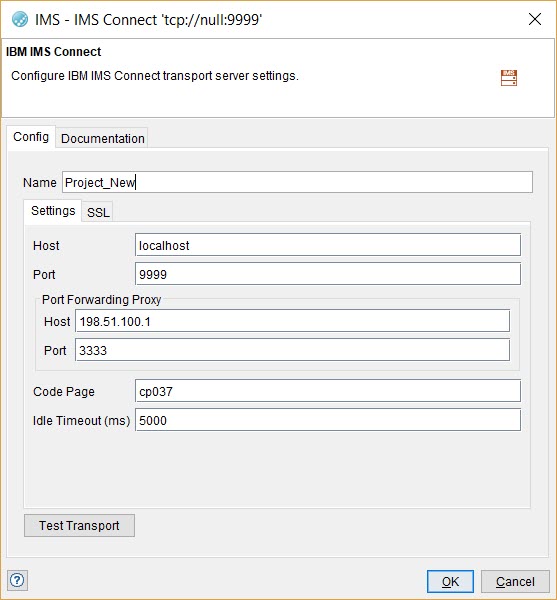Click the 'Code Page' label
557x600 pixels.
64,391
